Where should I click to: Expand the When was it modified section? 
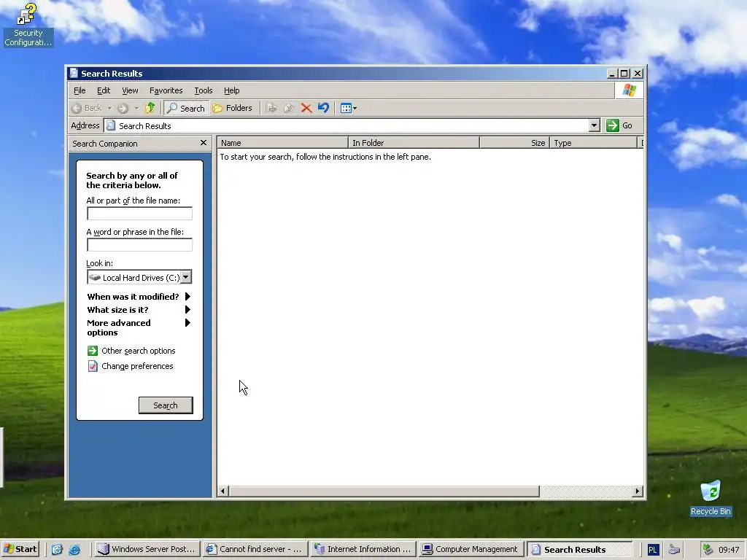[x=139, y=297]
